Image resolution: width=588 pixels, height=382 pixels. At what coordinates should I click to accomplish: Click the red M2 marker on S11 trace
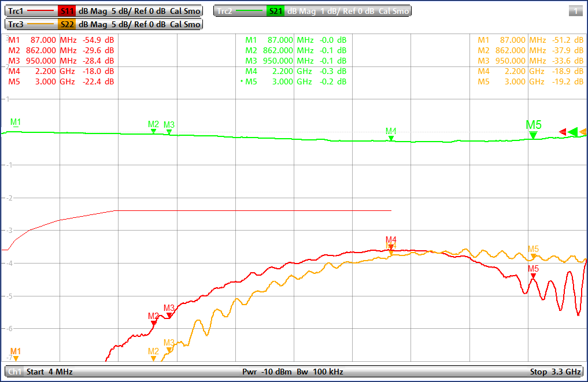pyautogui.click(x=153, y=323)
